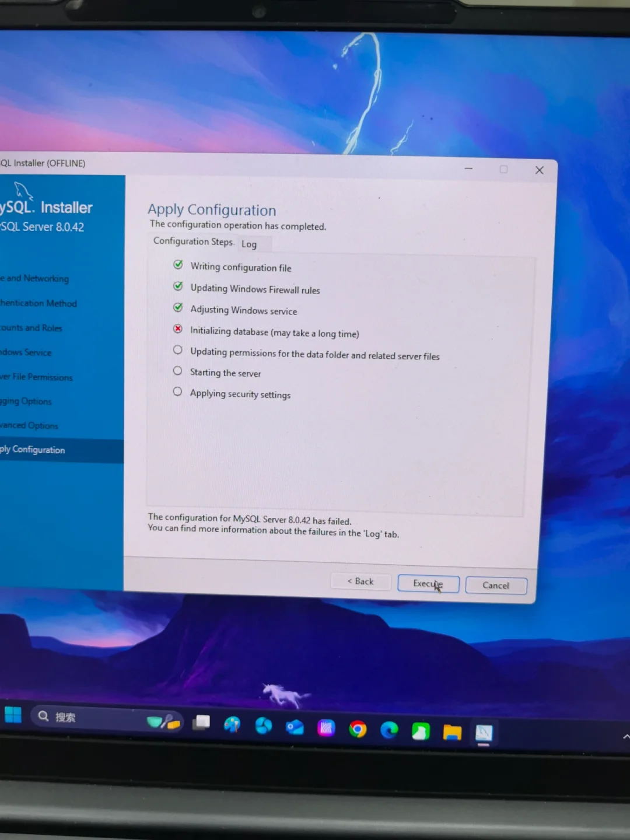Click the search highlight picture in the search box
The width and height of the screenshot is (630, 840).
coord(163,722)
